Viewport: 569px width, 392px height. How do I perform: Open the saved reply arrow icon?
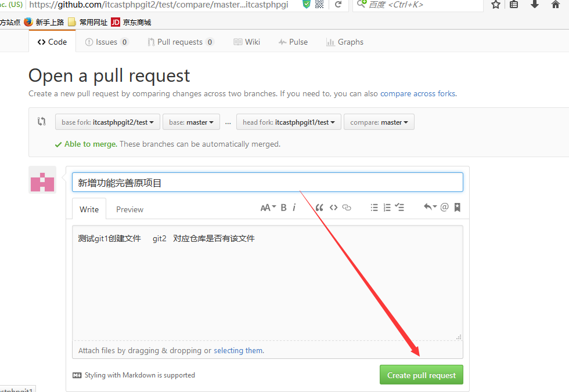430,207
